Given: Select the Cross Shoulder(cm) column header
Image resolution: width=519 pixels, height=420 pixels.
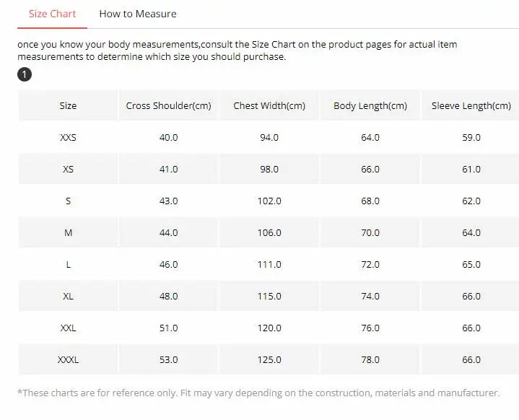Looking at the screenshot, I should pyautogui.click(x=168, y=106).
